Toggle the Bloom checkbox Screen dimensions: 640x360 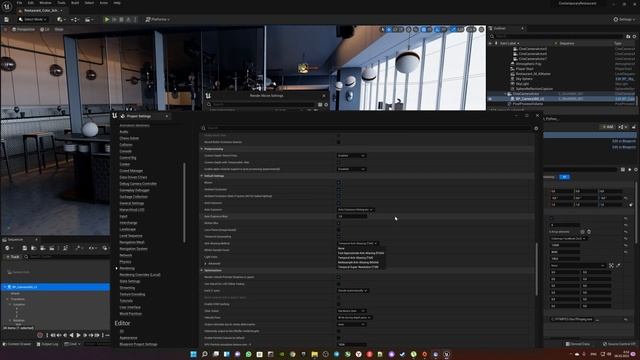pyautogui.click(x=338, y=183)
